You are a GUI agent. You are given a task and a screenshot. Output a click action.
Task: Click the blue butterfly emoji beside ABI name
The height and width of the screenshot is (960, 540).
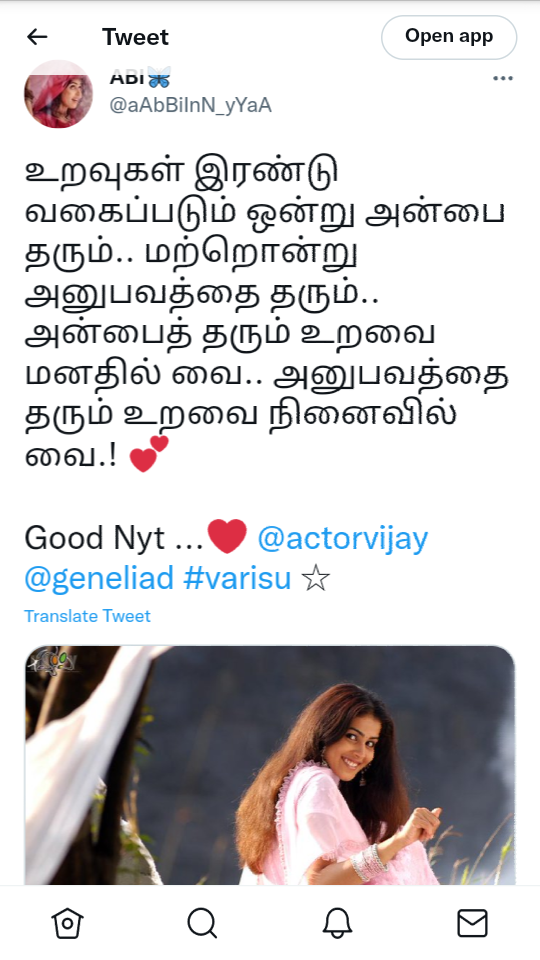coord(159,78)
